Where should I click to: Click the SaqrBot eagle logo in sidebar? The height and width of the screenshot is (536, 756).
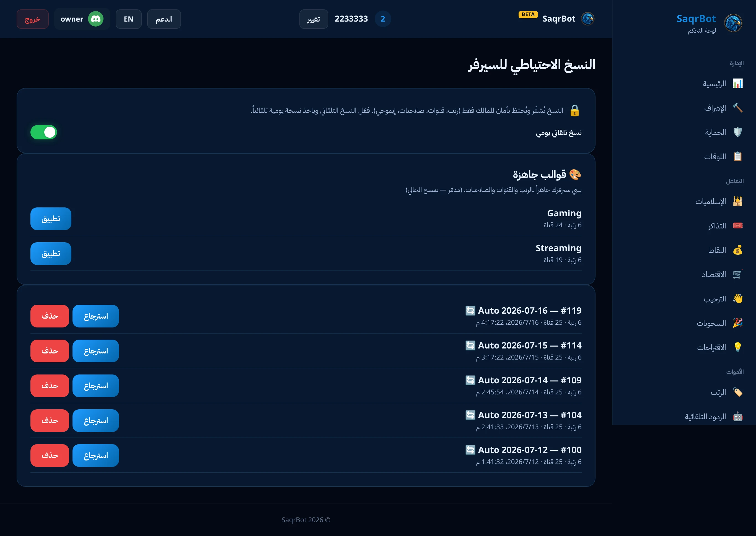pyautogui.click(x=733, y=23)
